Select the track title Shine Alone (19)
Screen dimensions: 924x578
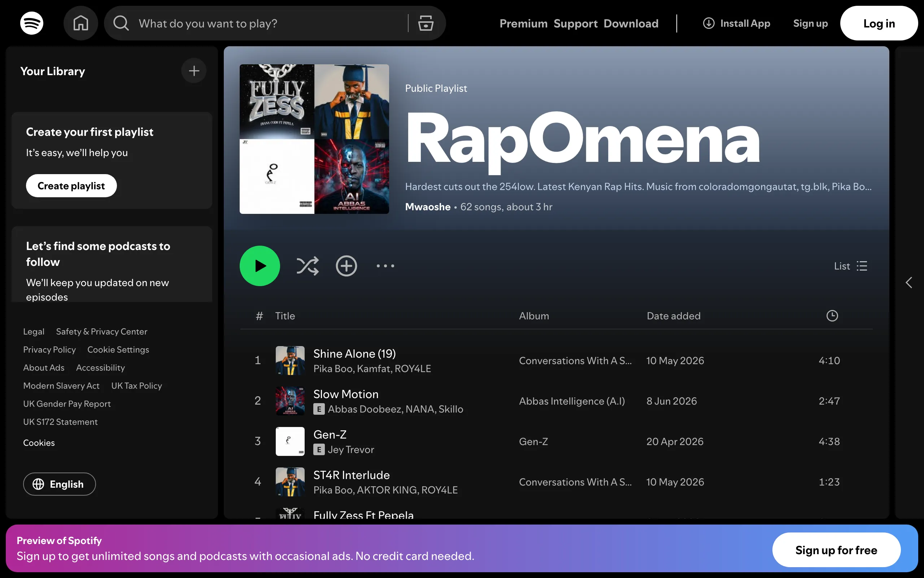354,354
